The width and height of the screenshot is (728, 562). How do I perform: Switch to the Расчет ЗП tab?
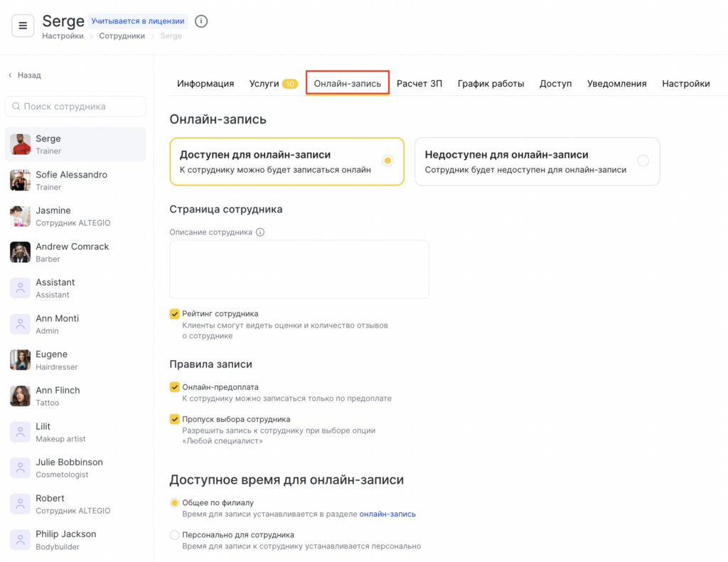point(419,84)
